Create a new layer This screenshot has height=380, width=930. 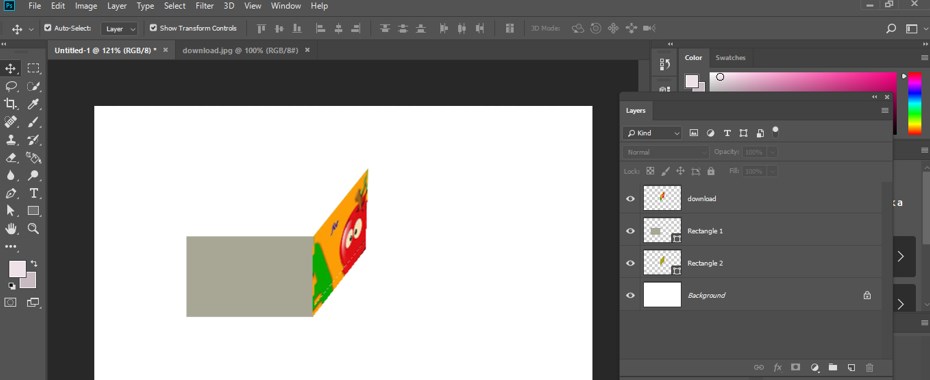[851, 368]
